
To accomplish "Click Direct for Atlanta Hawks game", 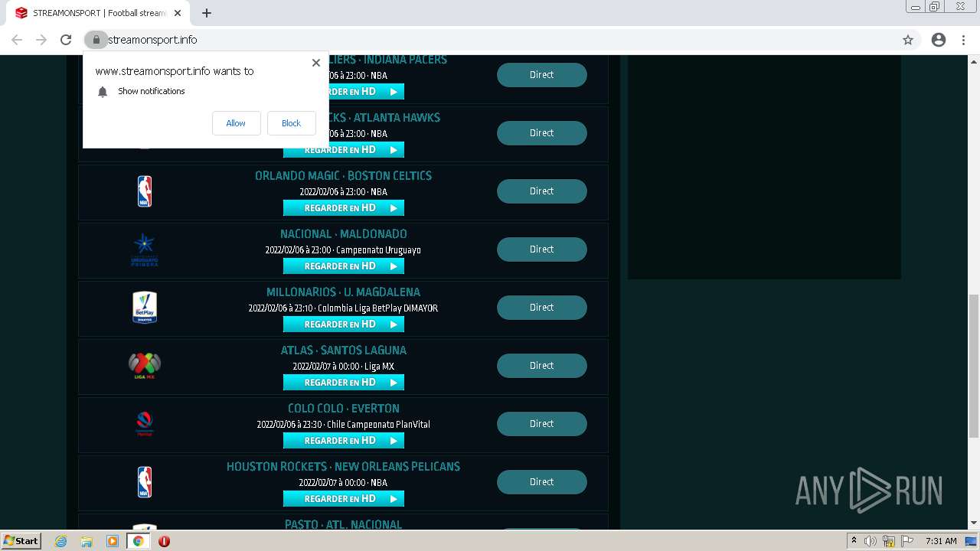I will (541, 133).
